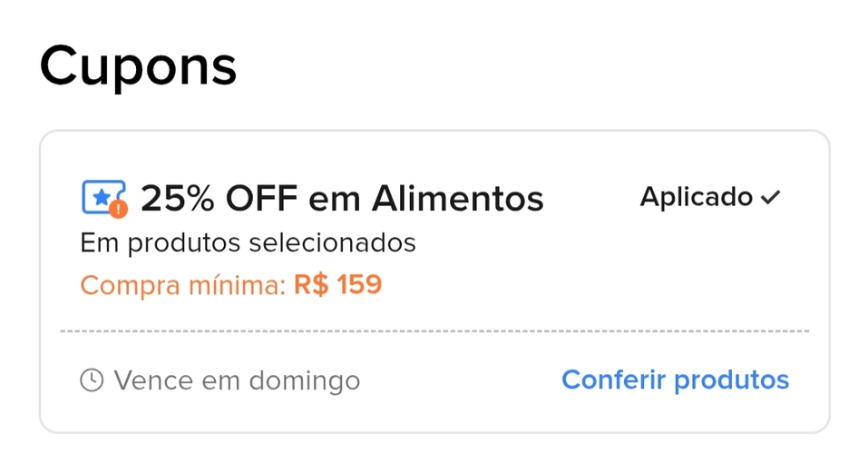
Task: Select the 25% OFF em Alimentos title
Action: pos(342,198)
